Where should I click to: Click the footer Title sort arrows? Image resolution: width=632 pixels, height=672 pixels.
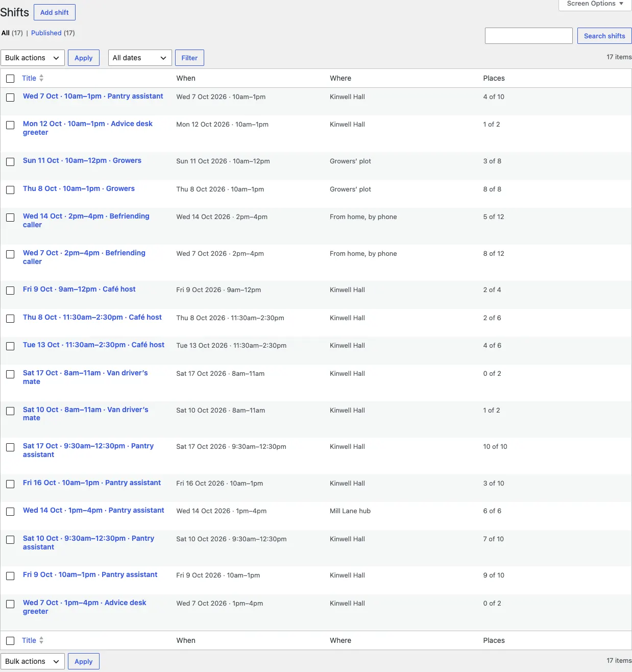[x=41, y=640]
